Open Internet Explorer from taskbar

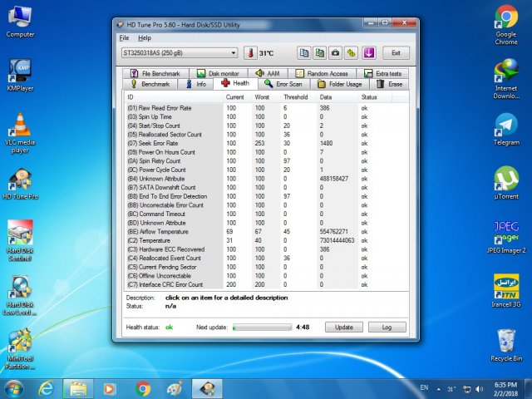pos(47,389)
